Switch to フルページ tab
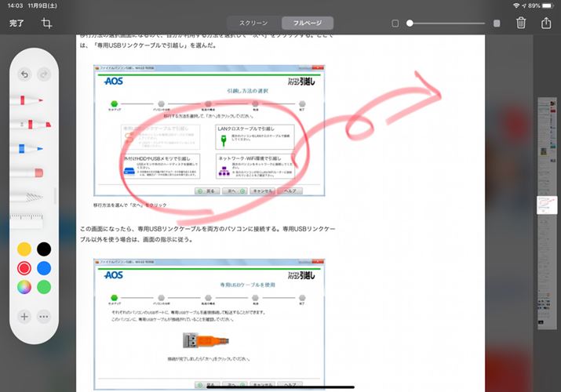This screenshot has height=392, width=561. 308,23
